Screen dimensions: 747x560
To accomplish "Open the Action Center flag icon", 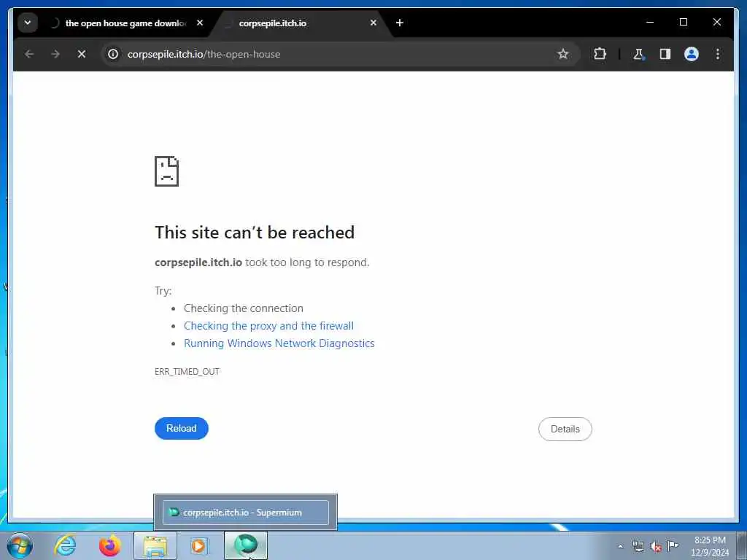I will pyautogui.click(x=673, y=545).
